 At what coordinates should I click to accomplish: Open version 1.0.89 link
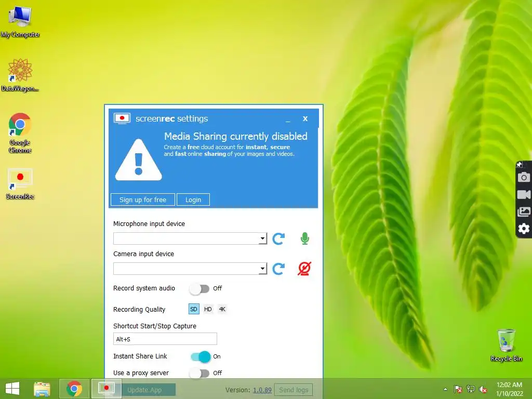tap(262, 390)
